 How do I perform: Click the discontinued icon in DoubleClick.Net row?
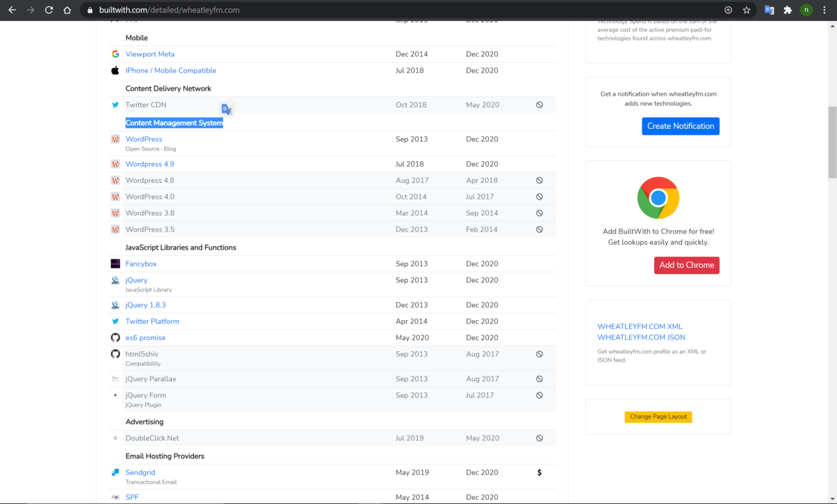click(539, 438)
